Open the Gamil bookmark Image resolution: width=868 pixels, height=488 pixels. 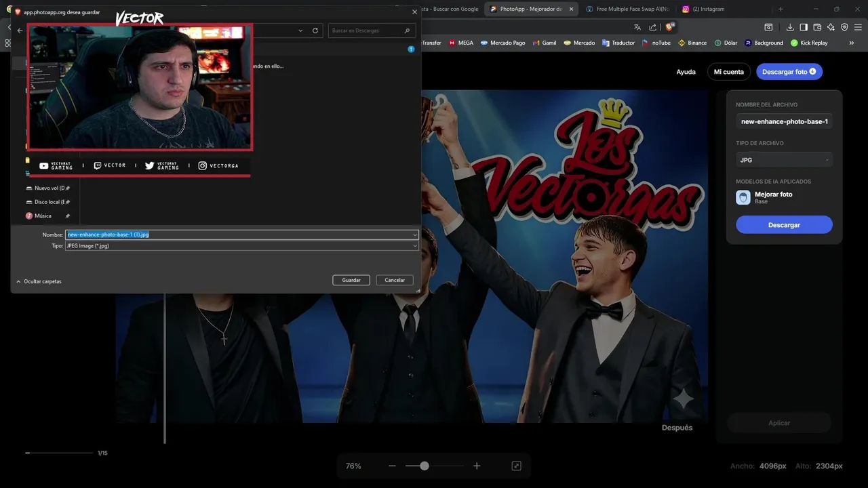pos(544,43)
